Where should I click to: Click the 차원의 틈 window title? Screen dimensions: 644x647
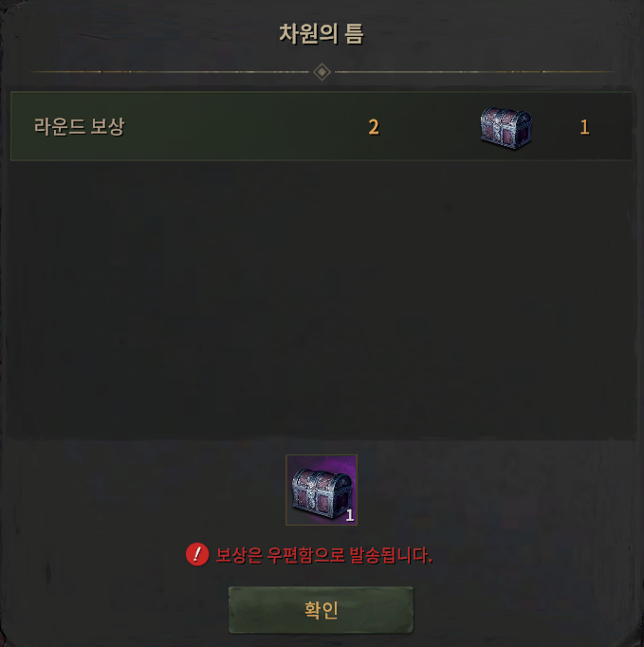pos(322,34)
